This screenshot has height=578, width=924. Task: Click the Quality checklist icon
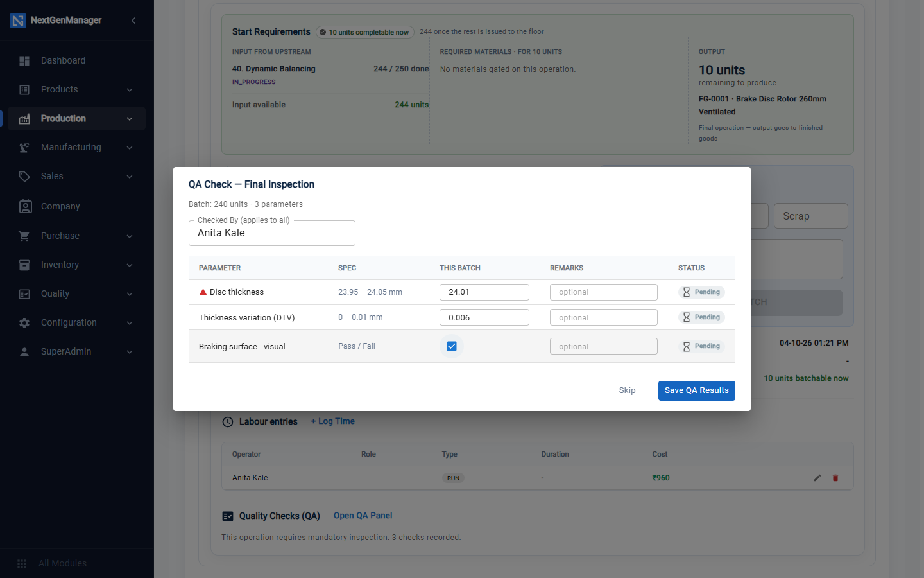[x=24, y=293]
